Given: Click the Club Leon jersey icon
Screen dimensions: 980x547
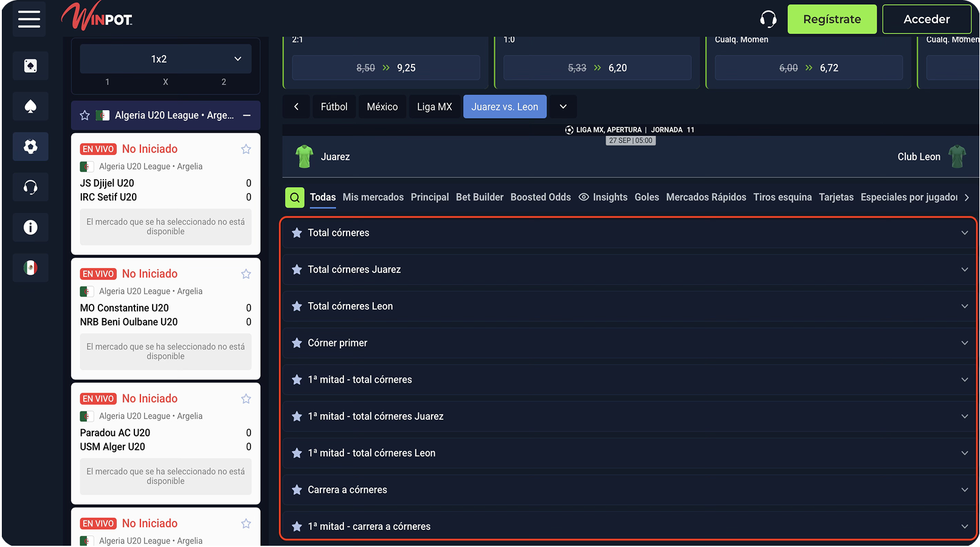Looking at the screenshot, I should 957,157.
